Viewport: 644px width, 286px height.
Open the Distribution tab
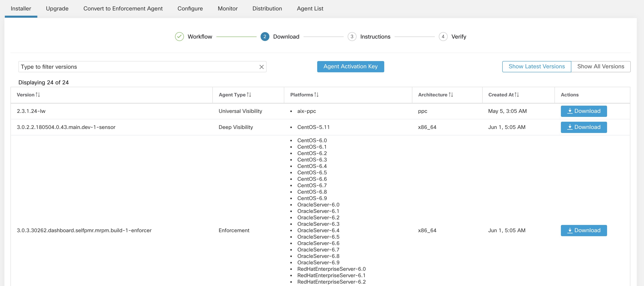(x=267, y=8)
